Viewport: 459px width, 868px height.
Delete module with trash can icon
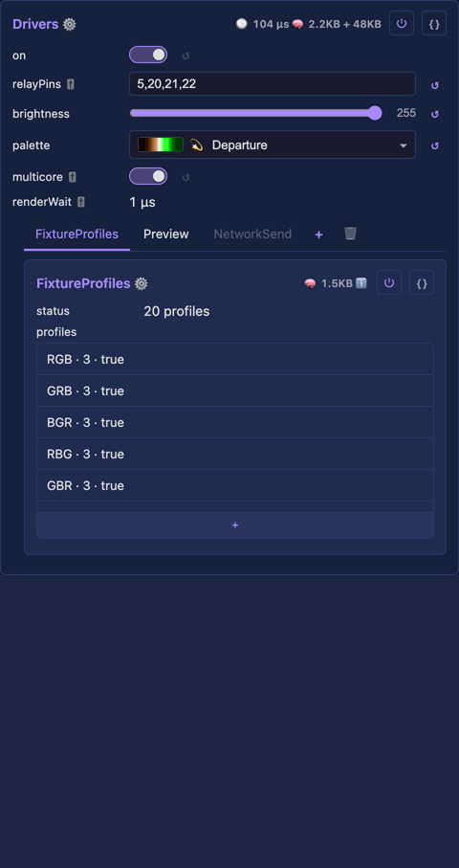pyautogui.click(x=350, y=234)
